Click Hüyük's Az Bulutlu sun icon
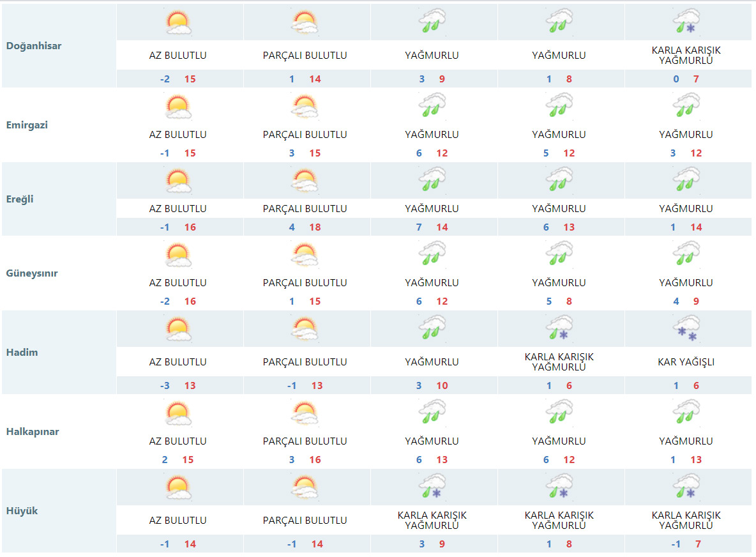Screen dimensions: 756x557 click(178, 487)
